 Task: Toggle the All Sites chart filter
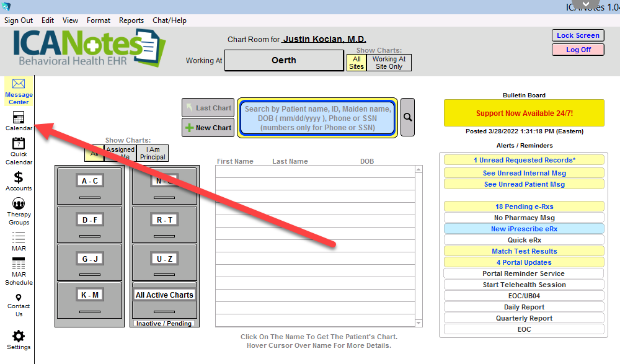(356, 63)
